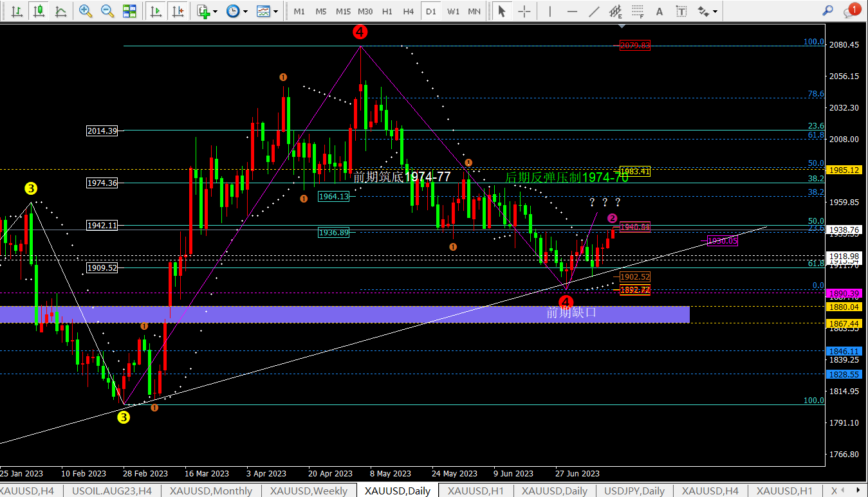Click the 1846.11 price axis label
The width and height of the screenshot is (868, 497).
[845, 351]
